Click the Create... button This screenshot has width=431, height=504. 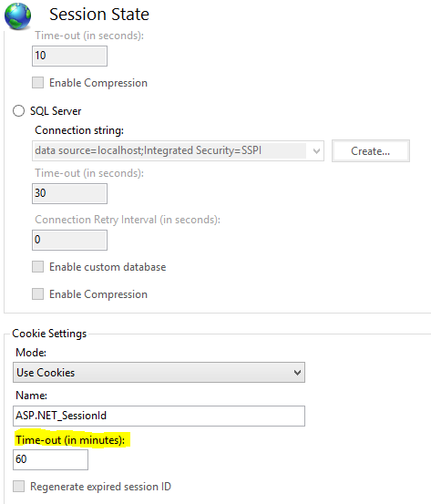coord(371,150)
